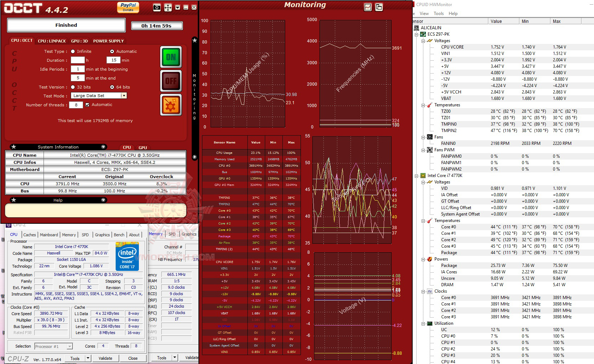Take a screenshot with OCCT's camera icon
The image size is (594, 364).
(x=157, y=7)
